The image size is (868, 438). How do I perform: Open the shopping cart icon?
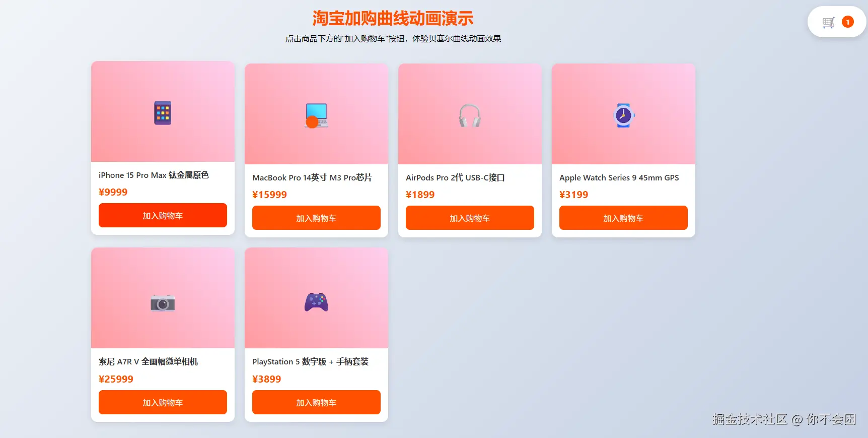pos(828,22)
